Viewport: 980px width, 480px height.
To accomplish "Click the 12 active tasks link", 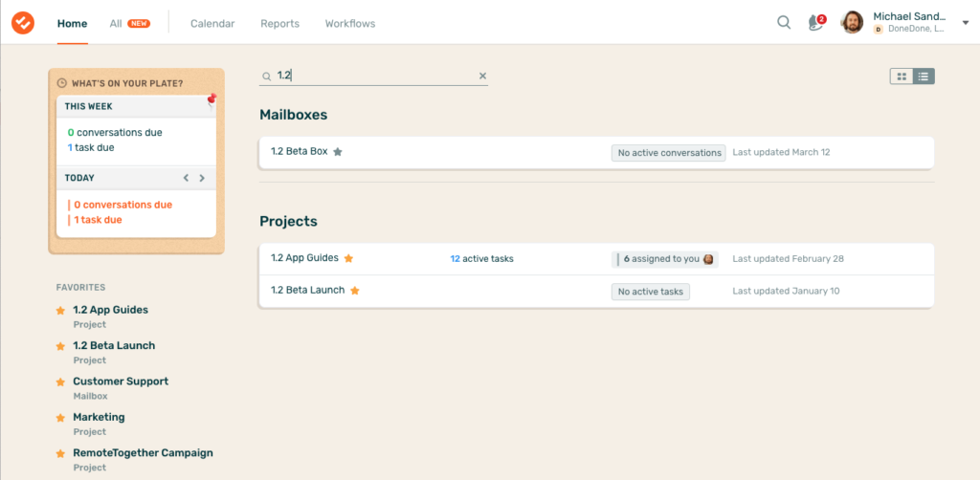I will coord(482,258).
